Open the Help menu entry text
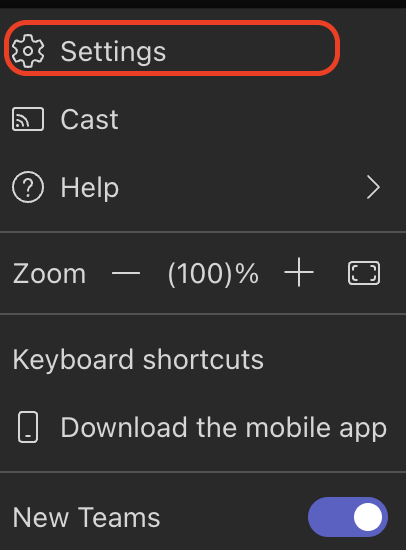 [89, 188]
